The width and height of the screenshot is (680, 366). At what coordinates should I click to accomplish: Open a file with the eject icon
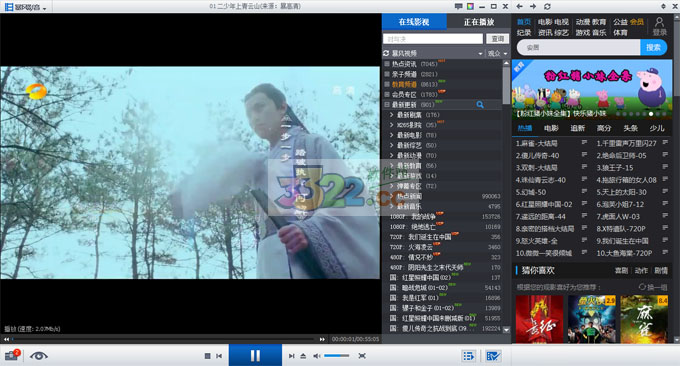(303, 356)
